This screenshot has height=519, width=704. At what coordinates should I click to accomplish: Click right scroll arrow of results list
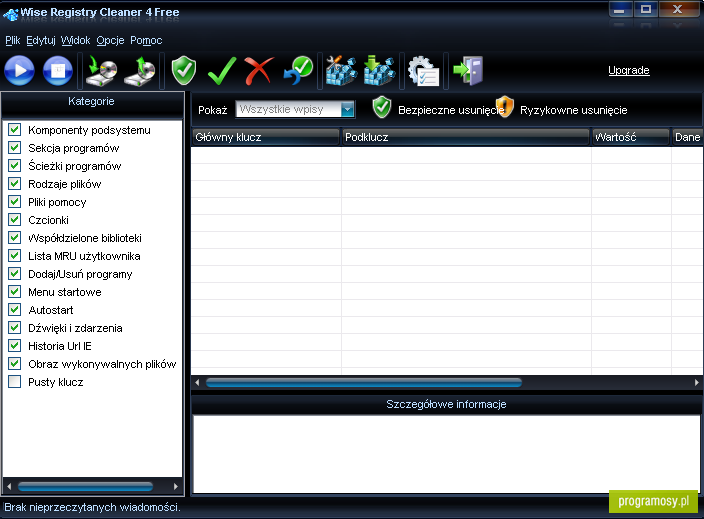pos(696,383)
